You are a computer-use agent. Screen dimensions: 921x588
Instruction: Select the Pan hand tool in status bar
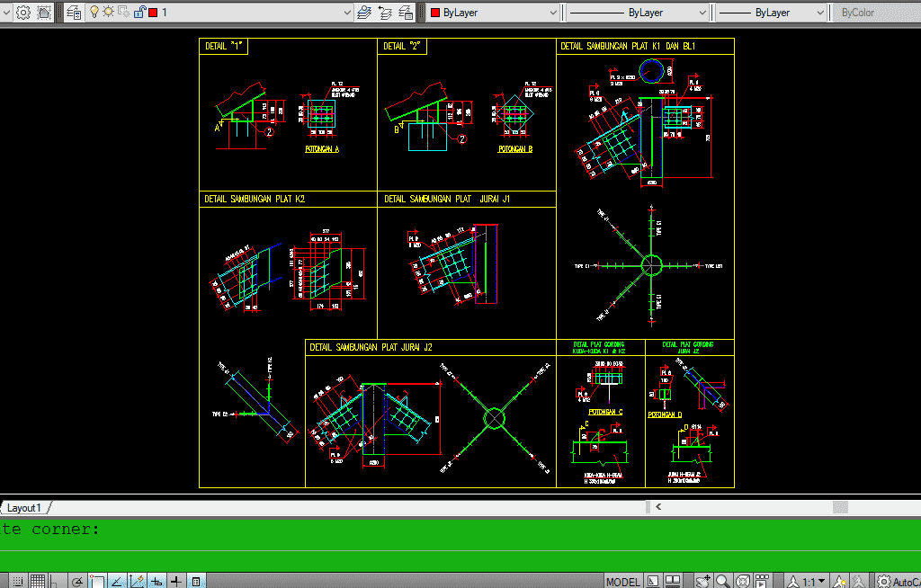click(703, 581)
